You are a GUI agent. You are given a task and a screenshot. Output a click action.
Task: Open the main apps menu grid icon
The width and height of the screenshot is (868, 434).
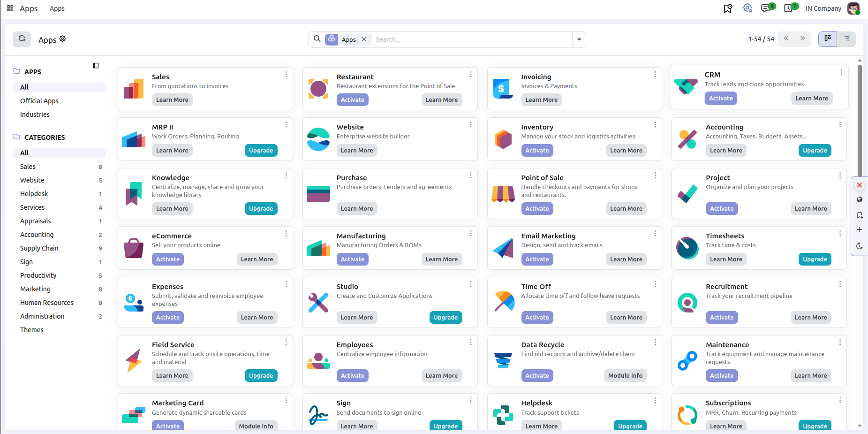pos(10,8)
